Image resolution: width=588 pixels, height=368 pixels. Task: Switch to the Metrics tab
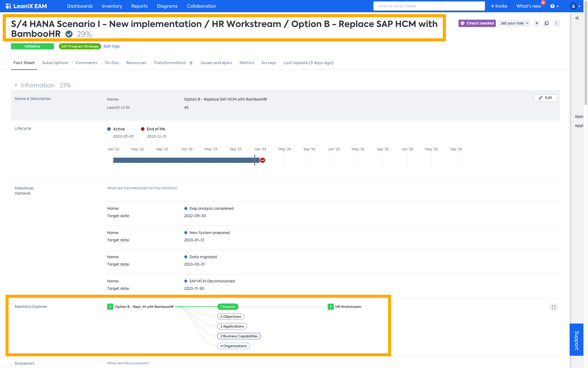(247, 63)
